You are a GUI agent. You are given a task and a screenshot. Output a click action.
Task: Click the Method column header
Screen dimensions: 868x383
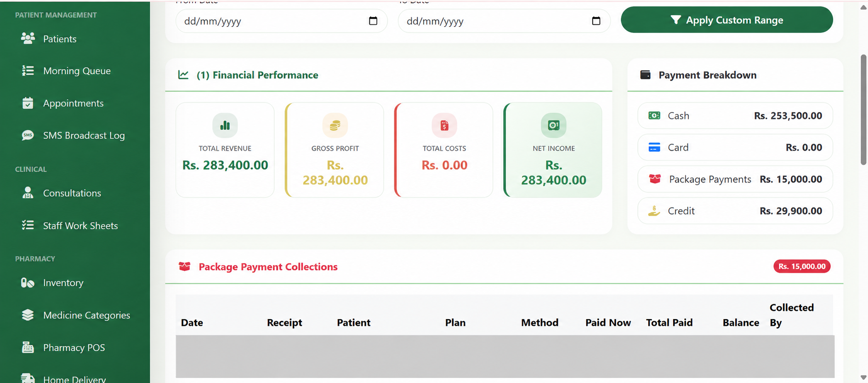(x=539, y=322)
